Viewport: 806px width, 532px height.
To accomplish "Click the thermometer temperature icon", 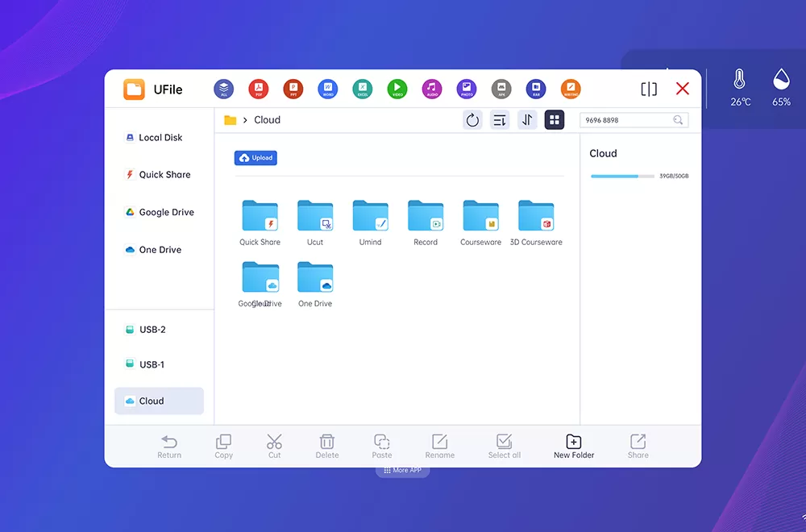I will tap(740, 79).
